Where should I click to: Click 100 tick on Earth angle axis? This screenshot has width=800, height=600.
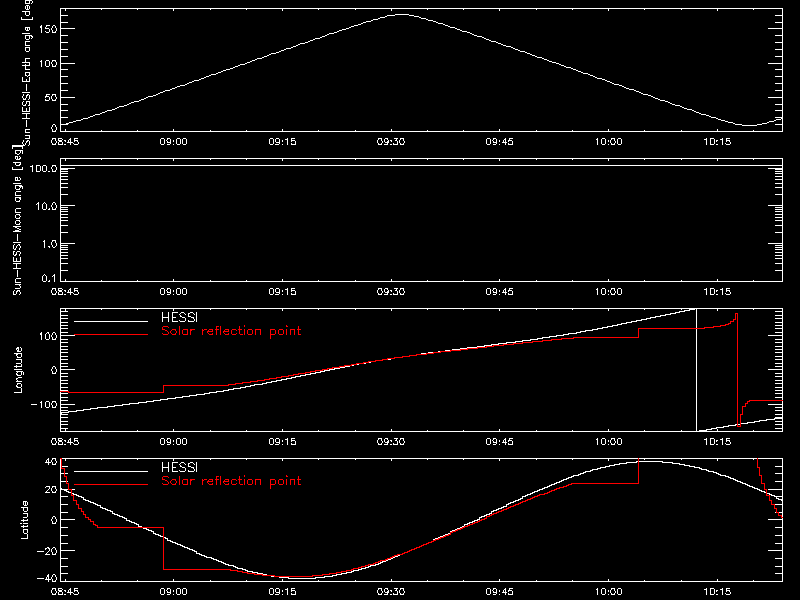[x=48, y=64]
